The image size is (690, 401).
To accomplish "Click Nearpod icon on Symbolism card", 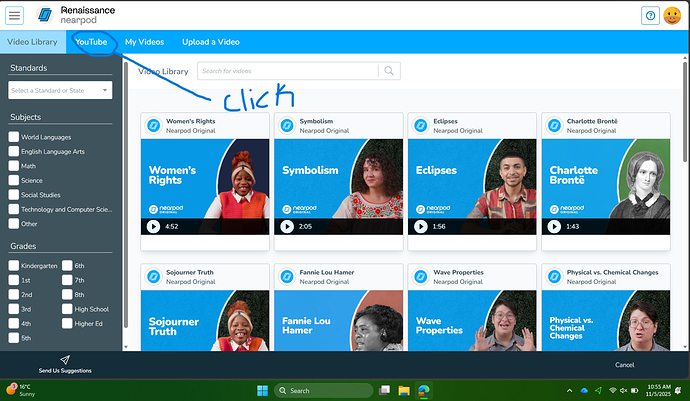I will [x=287, y=125].
